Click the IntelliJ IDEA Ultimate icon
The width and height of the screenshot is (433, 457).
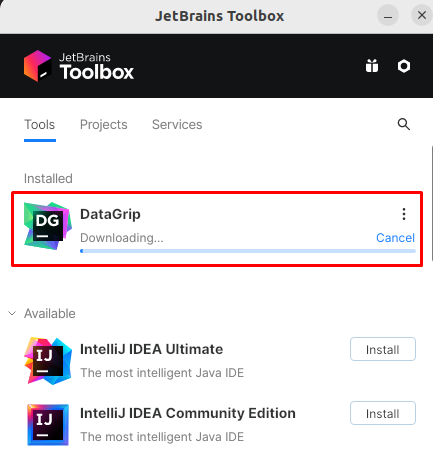pos(48,361)
